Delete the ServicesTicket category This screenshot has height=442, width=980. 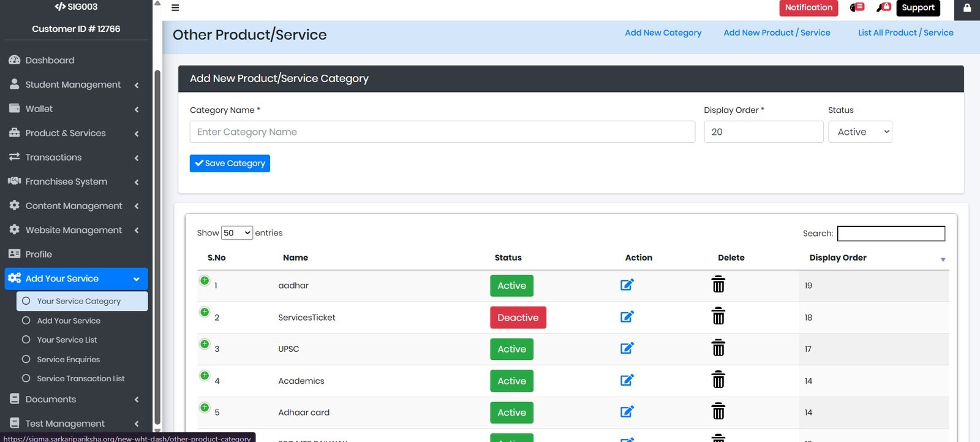click(718, 316)
